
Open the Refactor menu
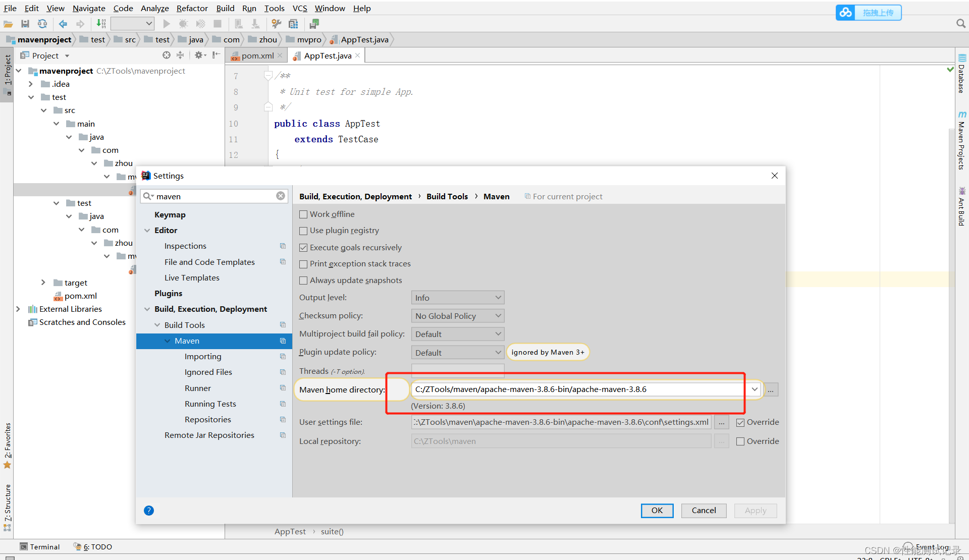coord(192,8)
